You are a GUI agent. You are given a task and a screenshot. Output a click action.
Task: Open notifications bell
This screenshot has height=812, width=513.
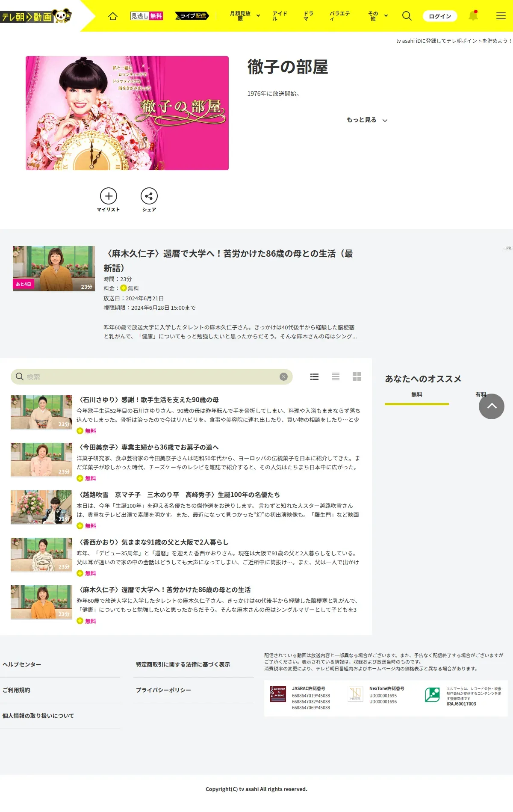(x=473, y=16)
